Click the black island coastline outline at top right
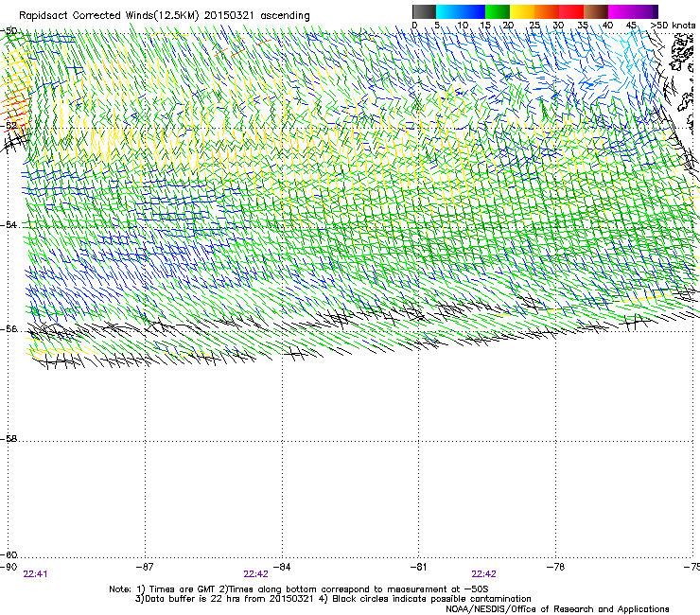The width and height of the screenshot is (700, 615). click(x=681, y=51)
